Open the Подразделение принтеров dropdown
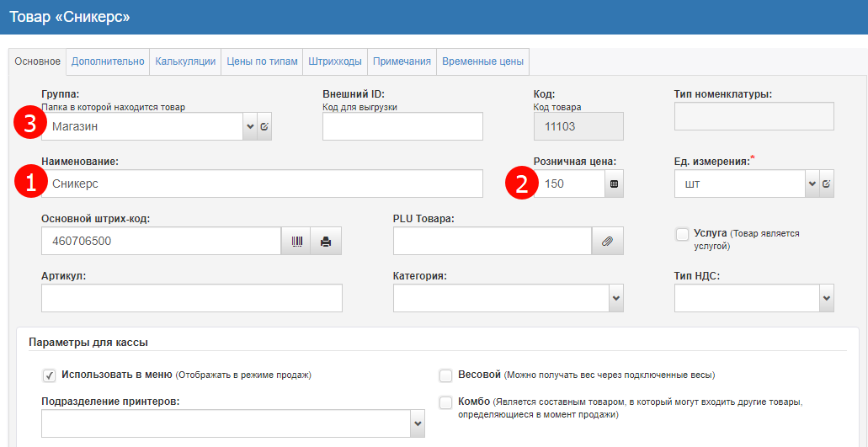This screenshot has height=447, width=868. click(417, 424)
